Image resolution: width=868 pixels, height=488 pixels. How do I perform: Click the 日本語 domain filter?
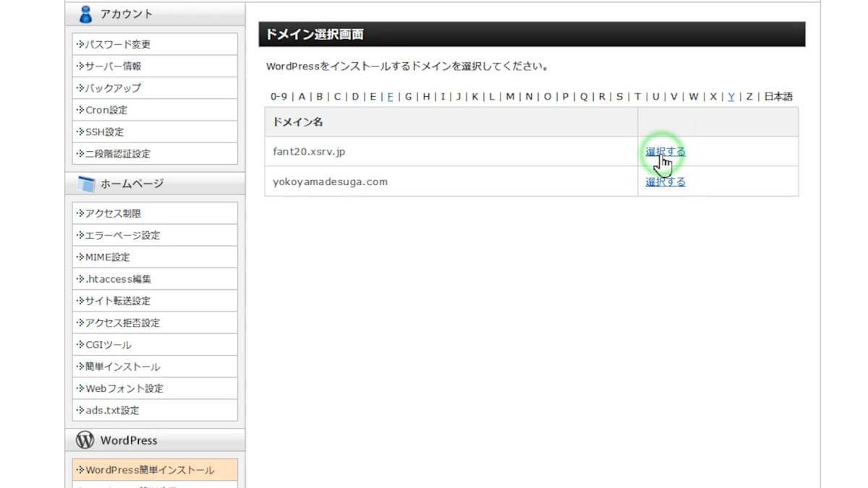tap(778, 96)
